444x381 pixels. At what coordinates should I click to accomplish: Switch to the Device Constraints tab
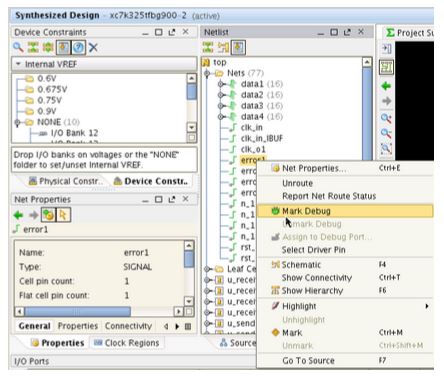pyautogui.click(x=151, y=181)
